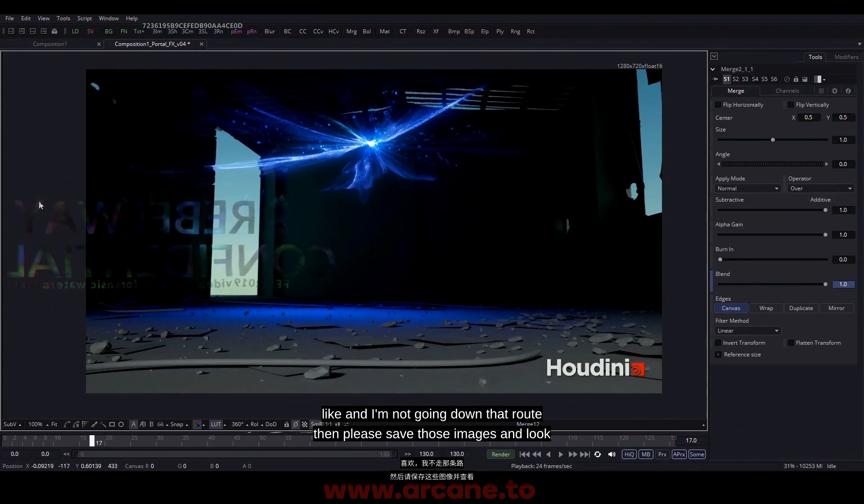Click the save settings floppy icon
Image resolution: width=864 pixels, height=504 pixels.
coord(805,79)
